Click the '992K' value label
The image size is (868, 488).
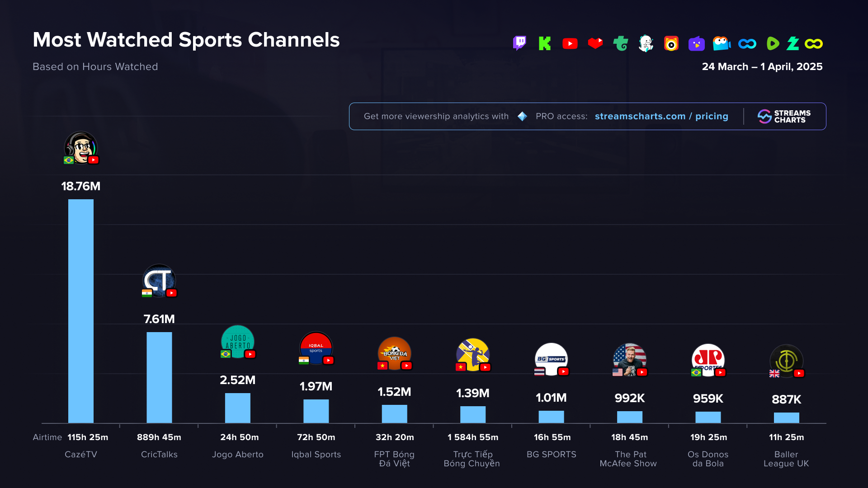[630, 398]
